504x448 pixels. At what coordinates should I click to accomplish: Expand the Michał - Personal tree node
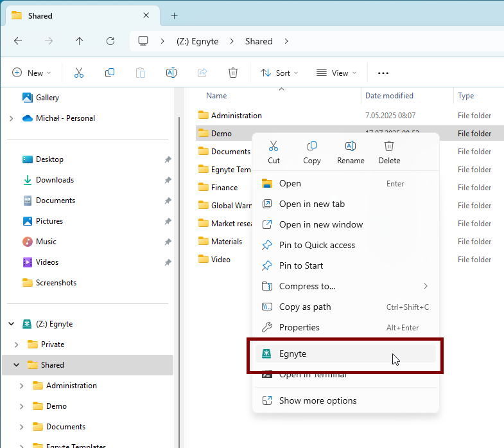pyautogui.click(x=12, y=118)
